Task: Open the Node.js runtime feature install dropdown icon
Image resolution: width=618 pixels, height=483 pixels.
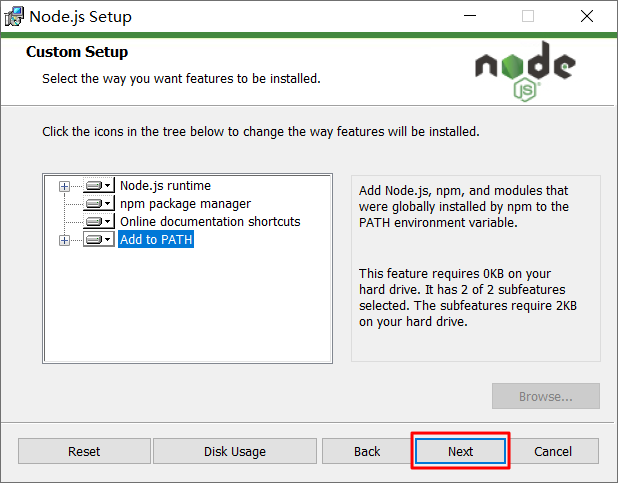Action: [99, 185]
